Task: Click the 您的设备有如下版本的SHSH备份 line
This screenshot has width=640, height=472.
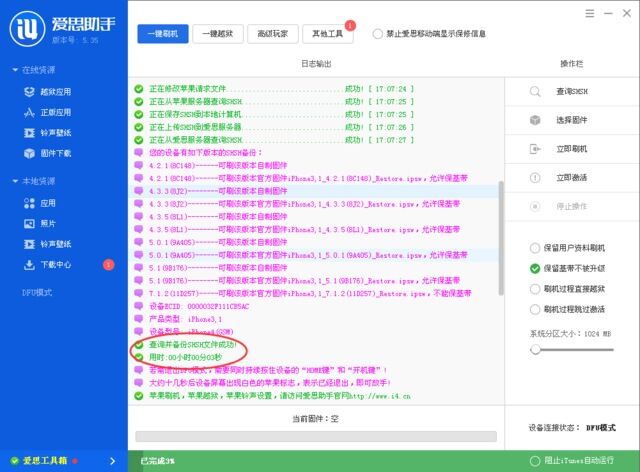Action: pos(205,153)
